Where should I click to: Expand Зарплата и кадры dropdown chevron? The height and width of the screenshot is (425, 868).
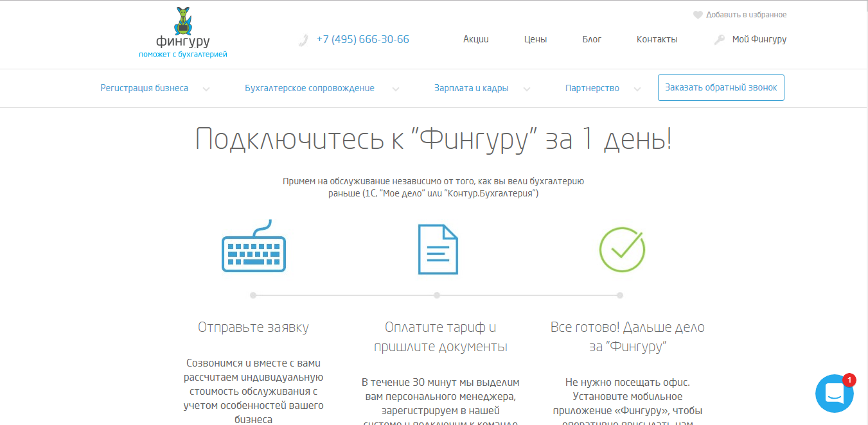527,89
